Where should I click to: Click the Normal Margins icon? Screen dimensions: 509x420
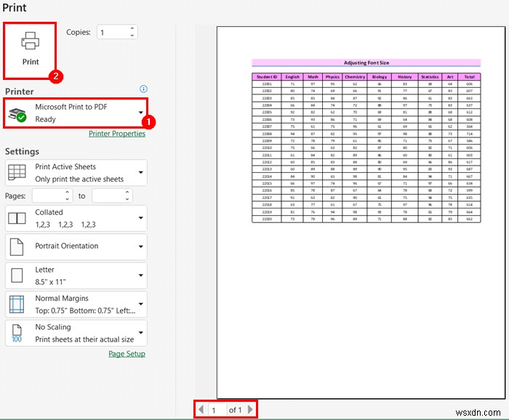tap(17, 304)
